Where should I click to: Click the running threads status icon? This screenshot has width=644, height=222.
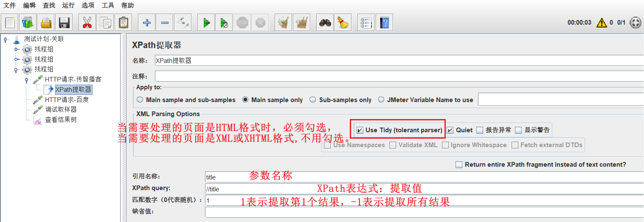635,23
